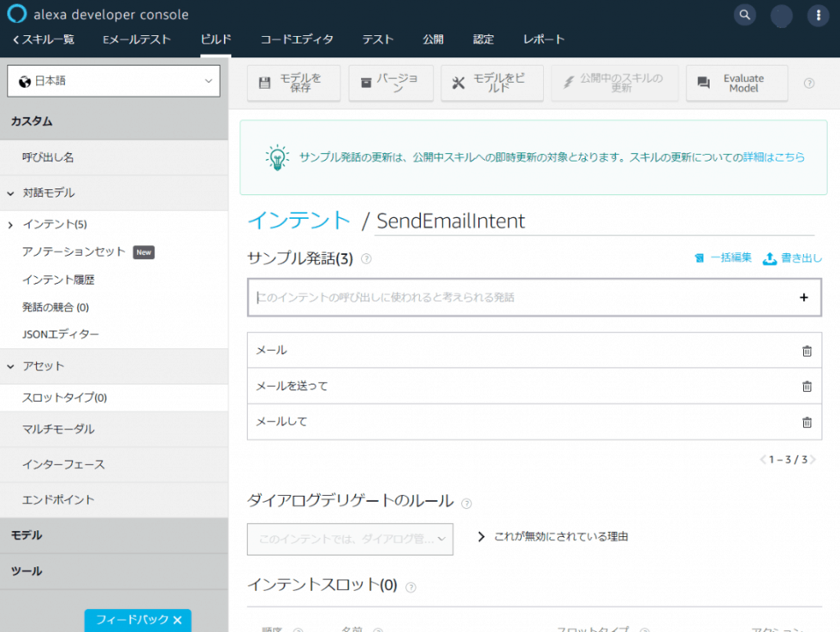Delete メールして utterance with trash icon

(807, 422)
